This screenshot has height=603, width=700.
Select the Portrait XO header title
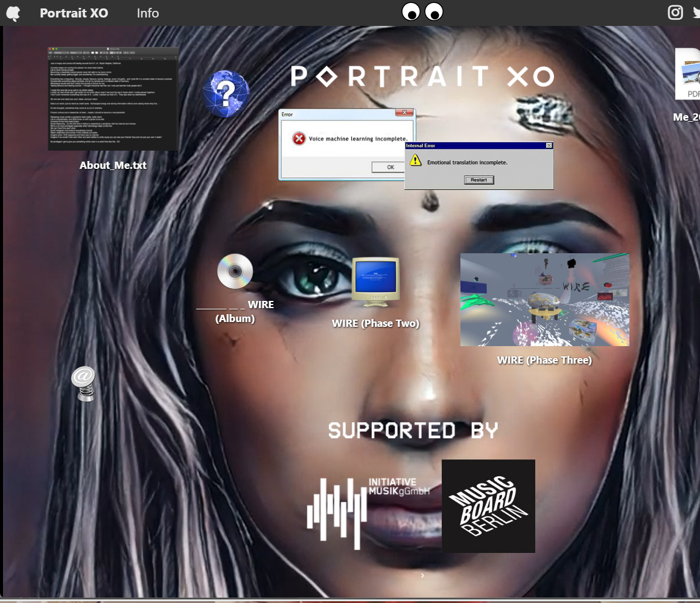pos(74,13)
